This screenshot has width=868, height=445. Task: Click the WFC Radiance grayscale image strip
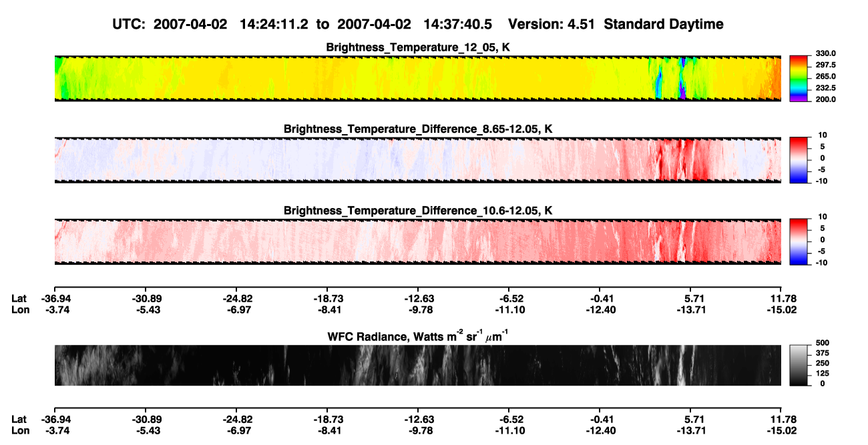pos(418,365)
